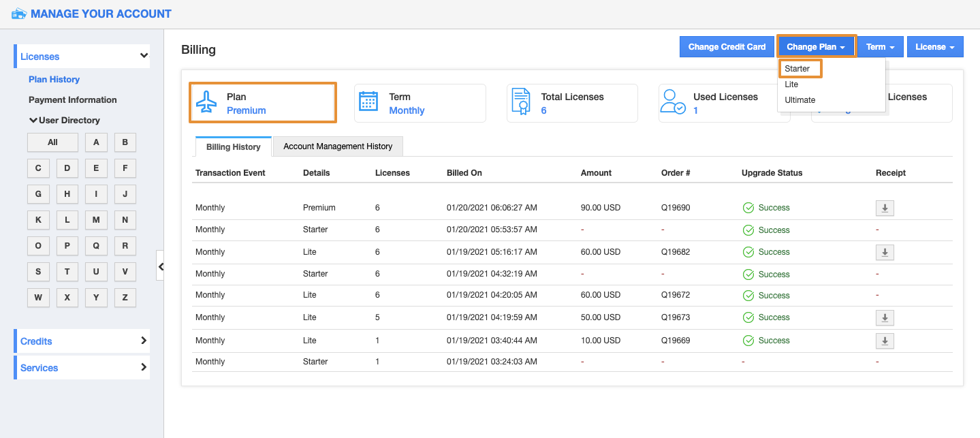Click the Used Licenses user icon
Viewport: 980px width, 438px height.
pos(674,102)
